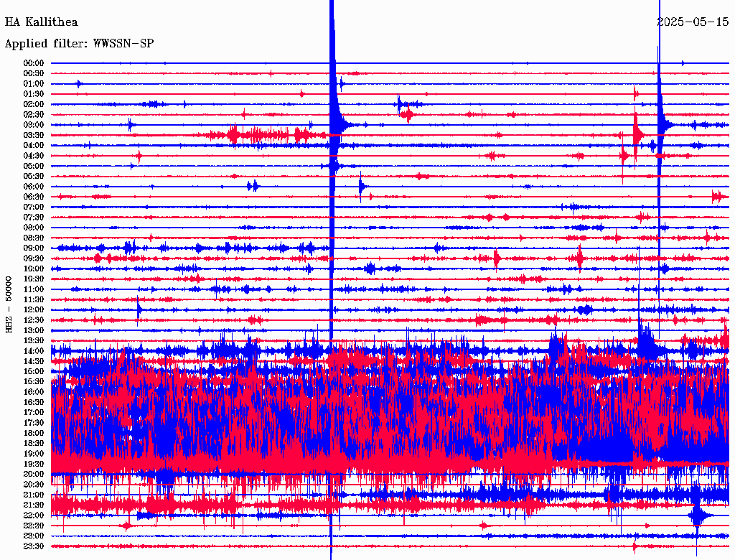The image size is (735, 560).
Task: Select the 16:00 time label
Action: pos(34,393)
